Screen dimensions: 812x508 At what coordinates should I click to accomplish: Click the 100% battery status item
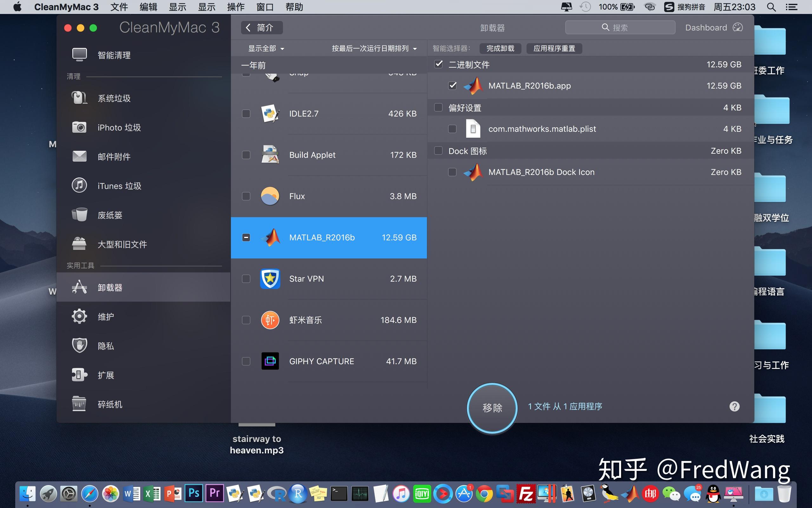(x=617, y=7)
